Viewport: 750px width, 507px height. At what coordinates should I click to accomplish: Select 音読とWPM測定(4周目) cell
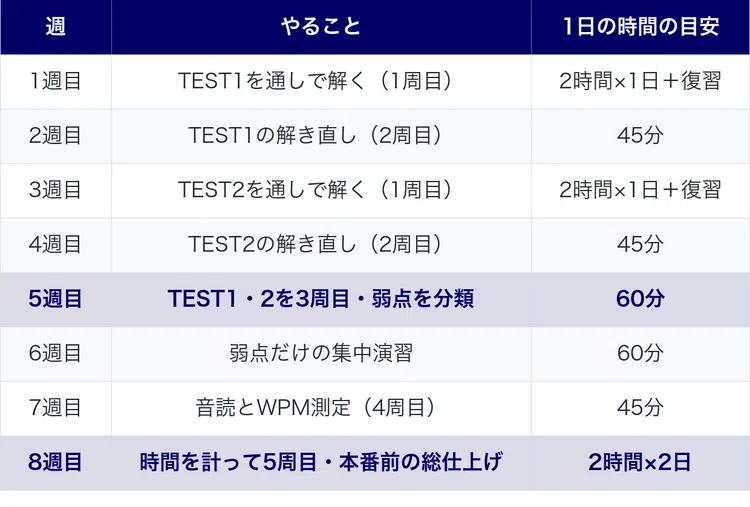321,408
